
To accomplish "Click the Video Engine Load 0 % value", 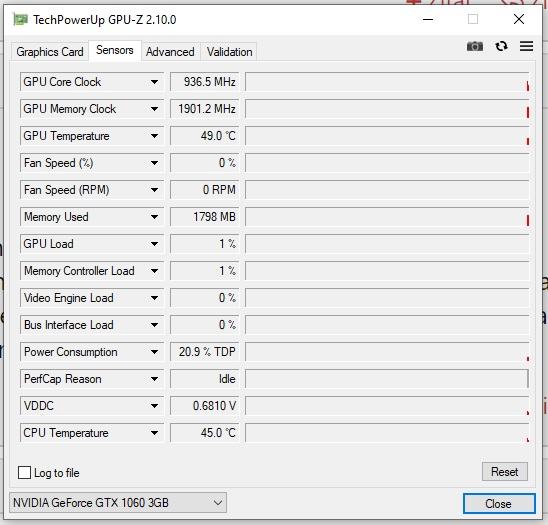I will pos(204,298).
